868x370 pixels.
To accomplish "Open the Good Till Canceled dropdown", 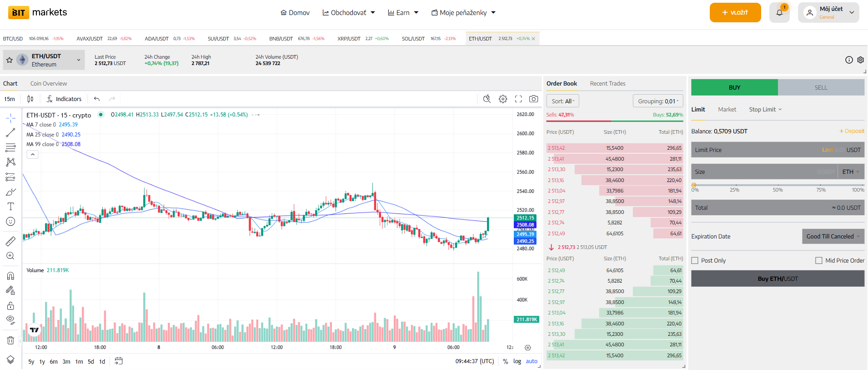I will [833, 237].
